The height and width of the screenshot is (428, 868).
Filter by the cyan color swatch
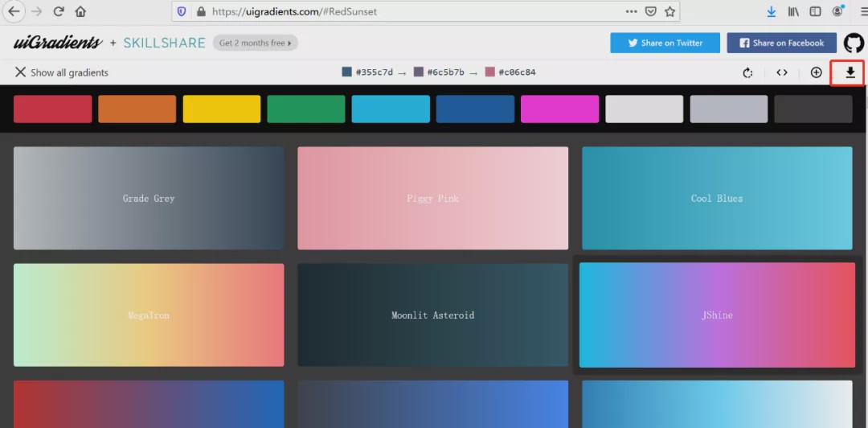pyautogui.click(x=391, y=109)
